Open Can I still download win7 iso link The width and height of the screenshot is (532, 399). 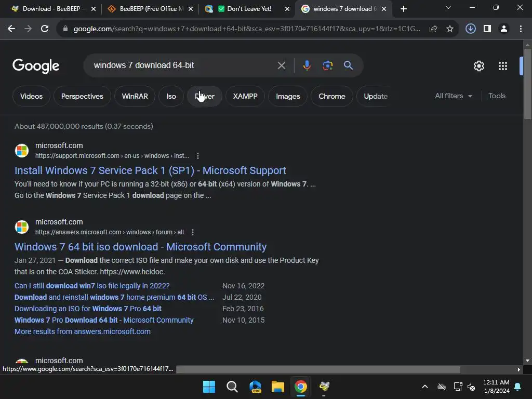click(92, 286)
